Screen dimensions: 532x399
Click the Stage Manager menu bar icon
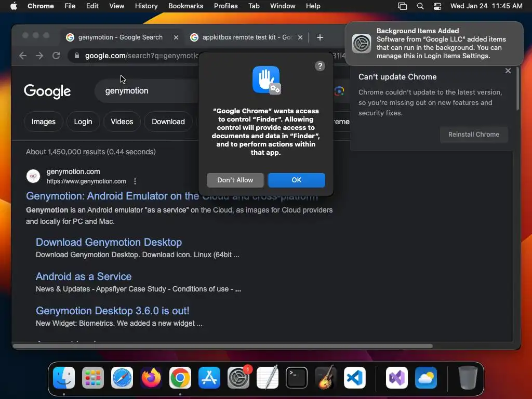click(403, 6)
